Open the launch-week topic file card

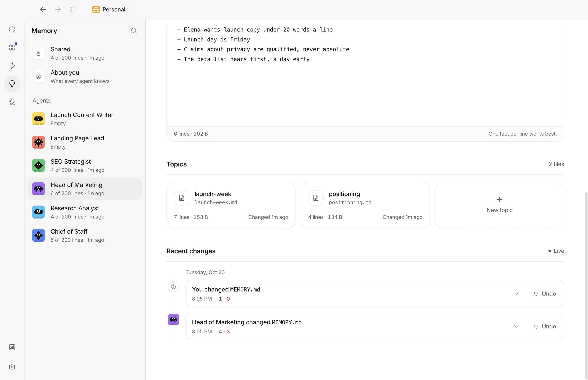coord(231,205)
